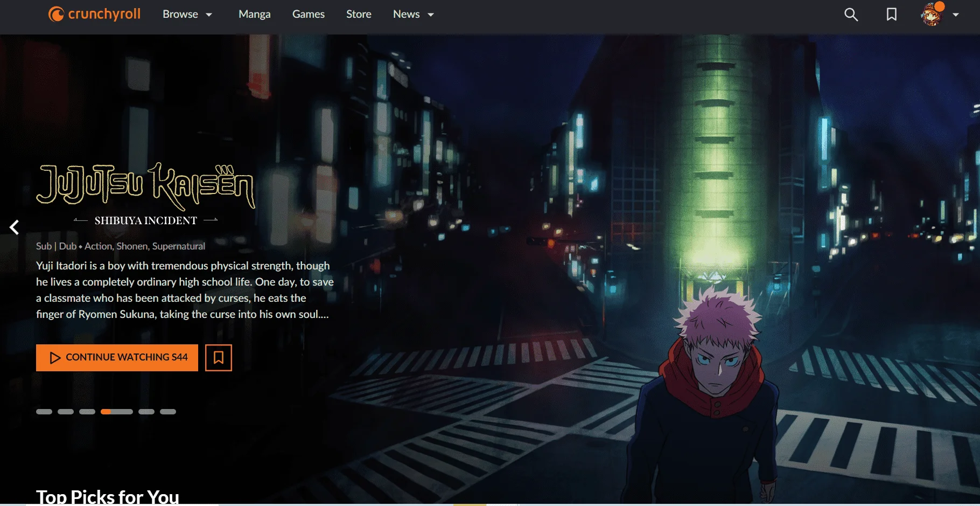Open the Manga menu item
Image resolution: width=980 pixels, height=506 pixels.
pos(255,15)
